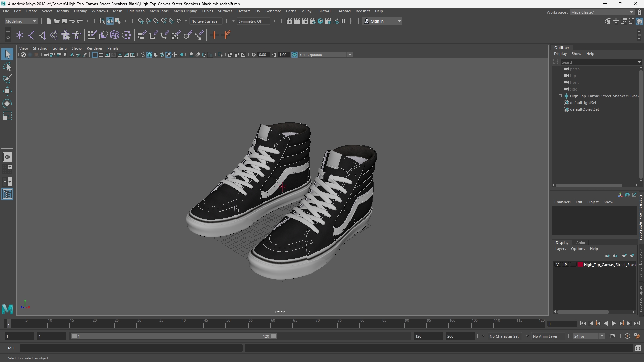Viewport: 644px width, 362px height.
Task: Activate the Scale tool in toolbox
Action: pyautogui.click(x=7, y=116)
